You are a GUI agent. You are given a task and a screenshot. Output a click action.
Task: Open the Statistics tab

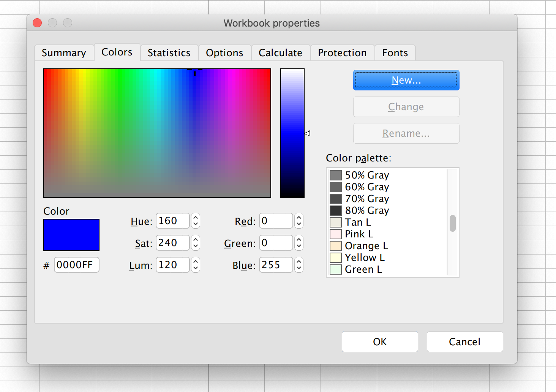[x=169, y=53]
